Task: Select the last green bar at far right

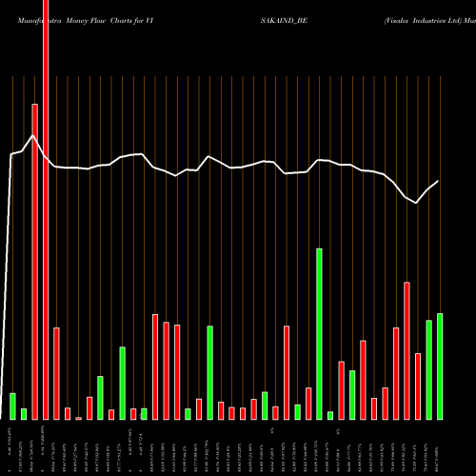Action: tap(440, 367)
